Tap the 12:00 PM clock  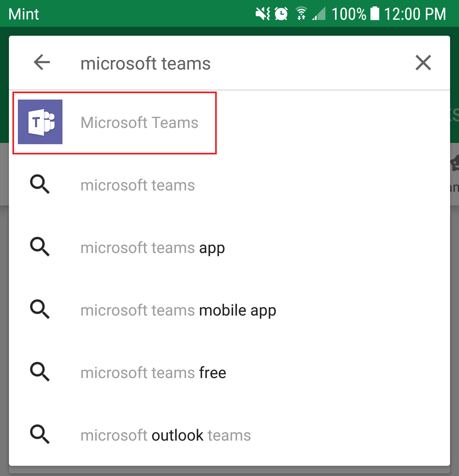tap(415, 14)
